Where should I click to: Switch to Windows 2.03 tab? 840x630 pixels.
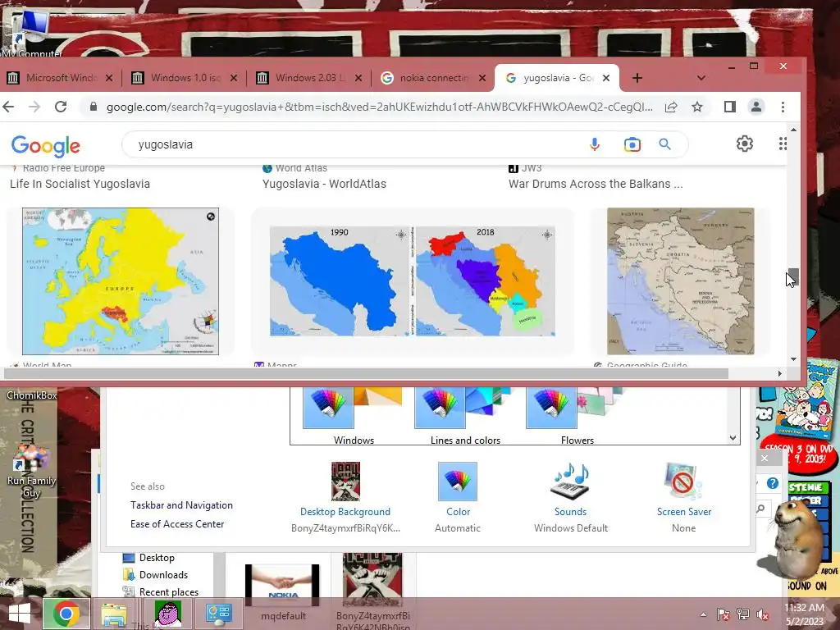pos(309,78)
